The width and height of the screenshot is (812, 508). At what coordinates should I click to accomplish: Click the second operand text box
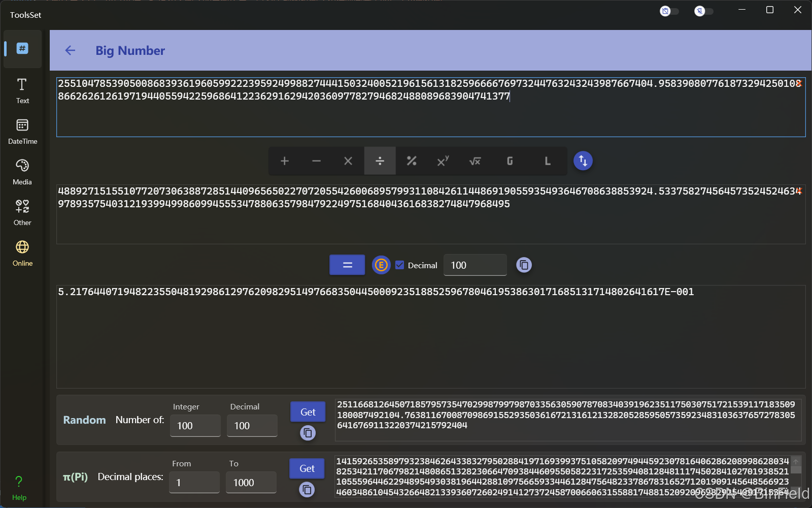point(431,214)
